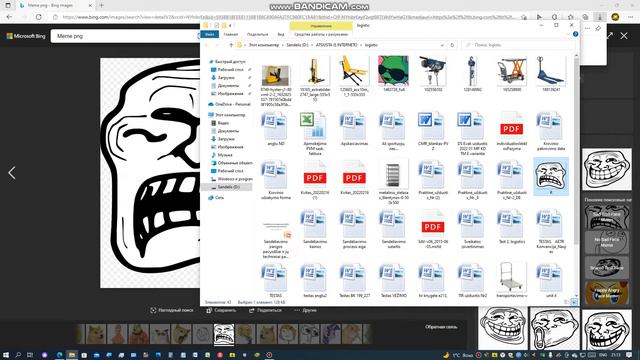Close the Bing image detail viewer

point(624,36)
